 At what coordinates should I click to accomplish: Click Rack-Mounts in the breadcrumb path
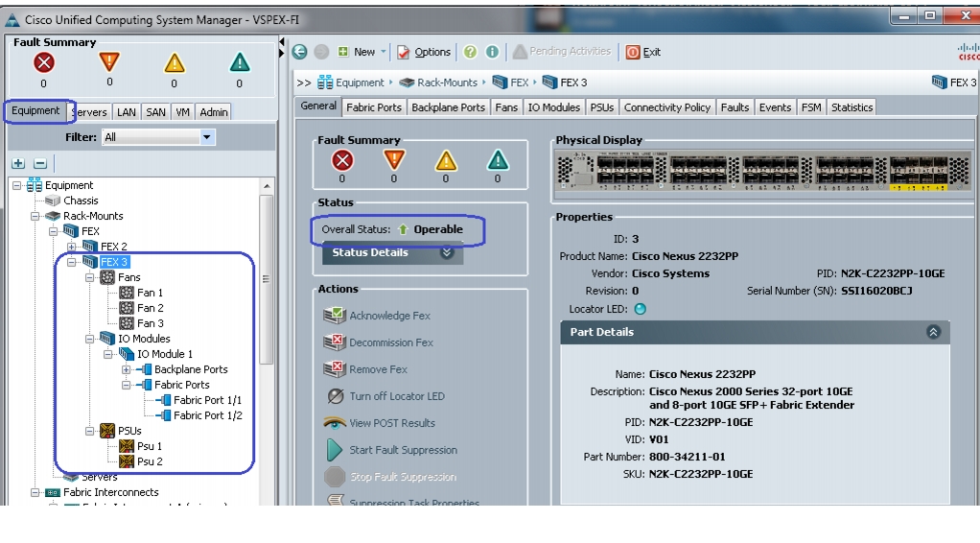[447, 83]
